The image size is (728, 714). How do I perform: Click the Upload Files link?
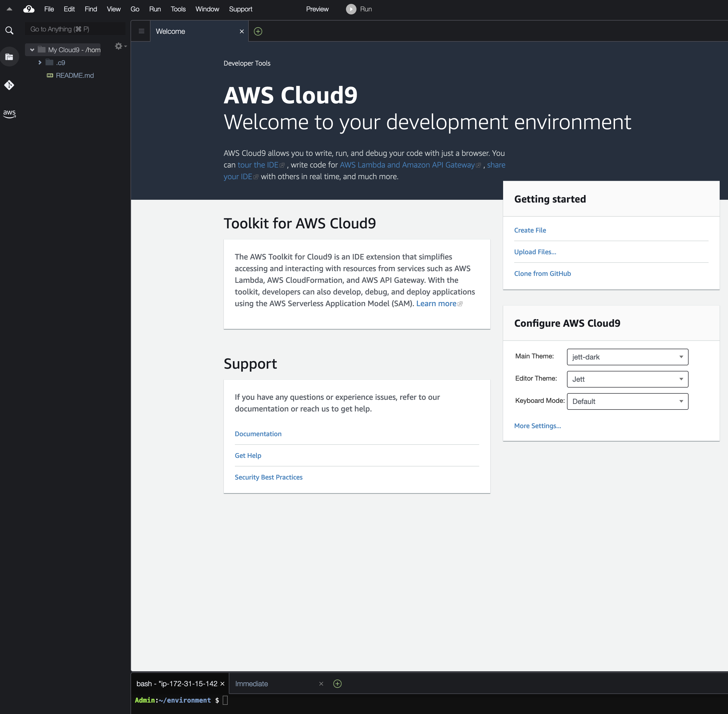coord(535,252)
